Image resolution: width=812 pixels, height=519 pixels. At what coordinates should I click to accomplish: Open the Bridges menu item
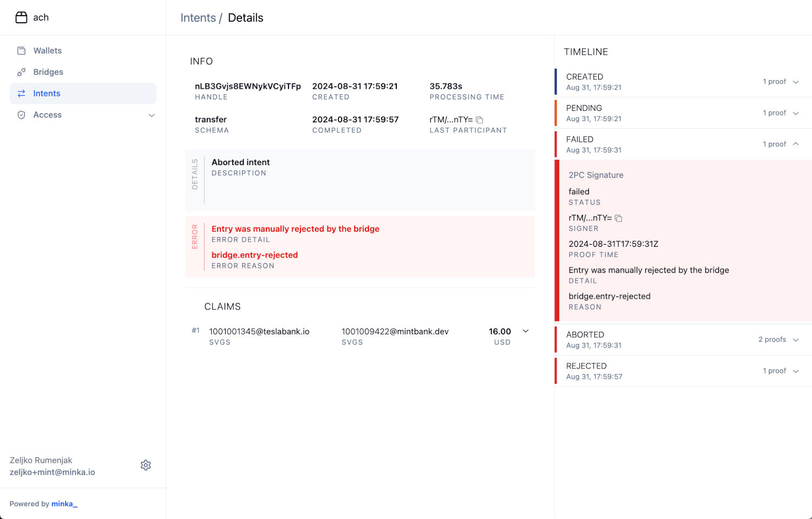[x=48, y=72]
